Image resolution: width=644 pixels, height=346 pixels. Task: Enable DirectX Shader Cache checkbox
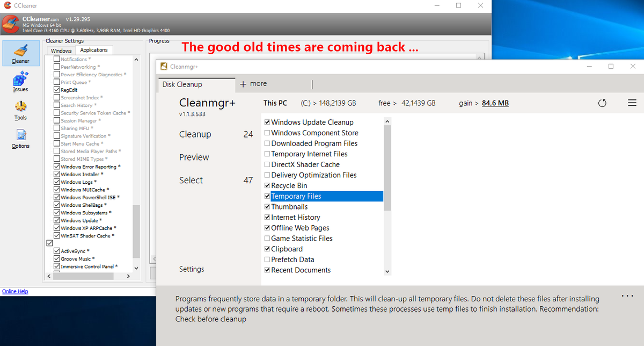point(267,164)
